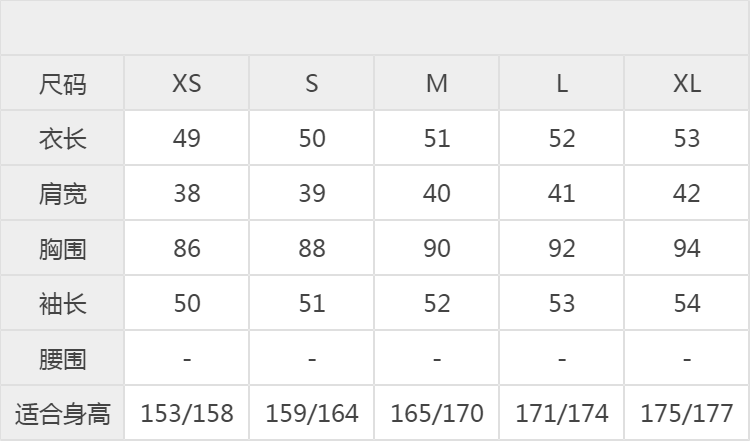Click the 153/158 height cell
Image resolution: width=750 pixels, height=441 pixels.
[x=187, y=413]
